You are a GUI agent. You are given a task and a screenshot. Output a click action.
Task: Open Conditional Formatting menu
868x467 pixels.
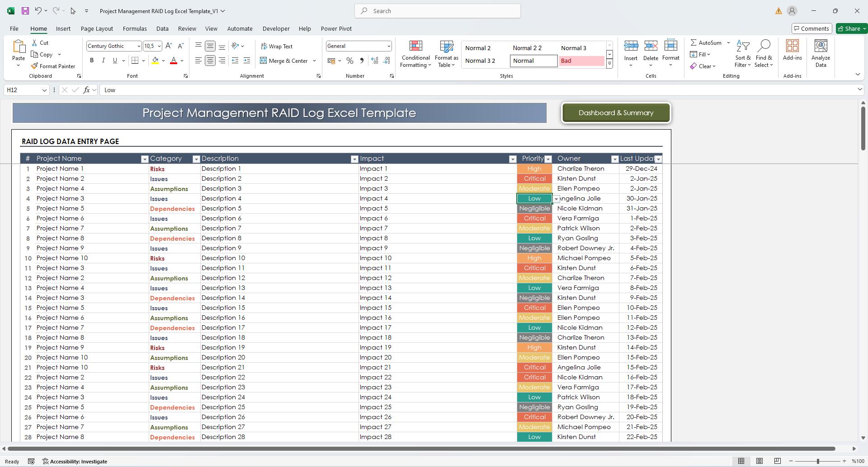415,54
